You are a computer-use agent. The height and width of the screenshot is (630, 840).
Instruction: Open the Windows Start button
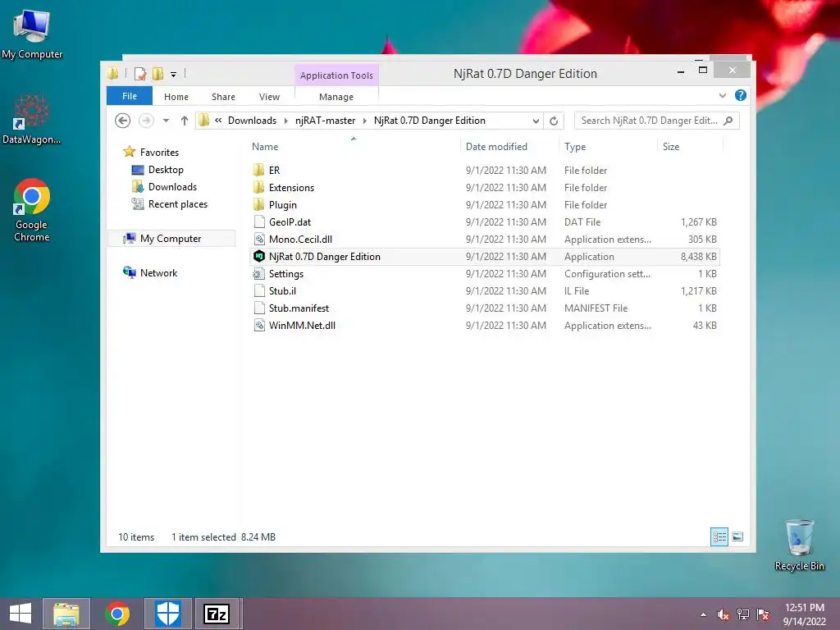[x=21, y=614]
